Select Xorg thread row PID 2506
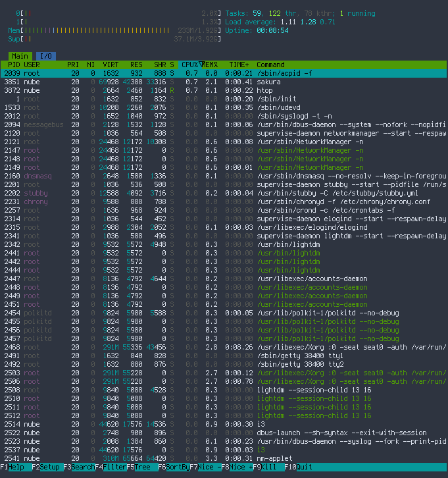Screen dimensions: 448x478 (224, 381)
